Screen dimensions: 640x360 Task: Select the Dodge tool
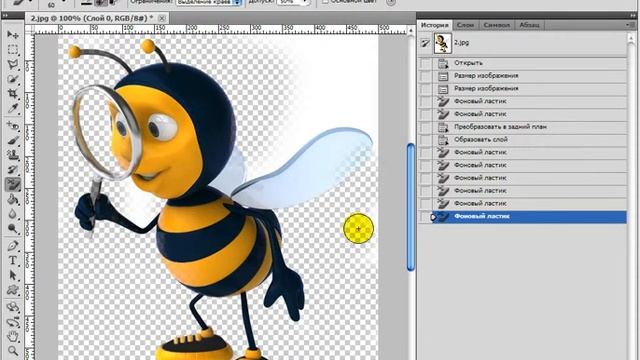coord(13,229)
